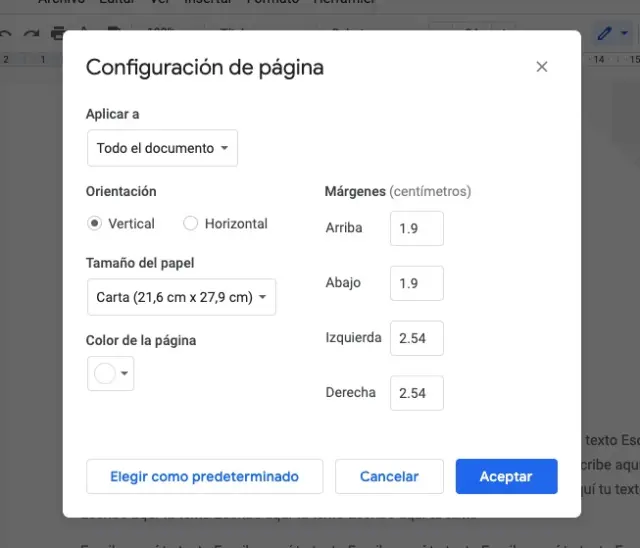Click the pencil editing mode icon

pos(604,33)
